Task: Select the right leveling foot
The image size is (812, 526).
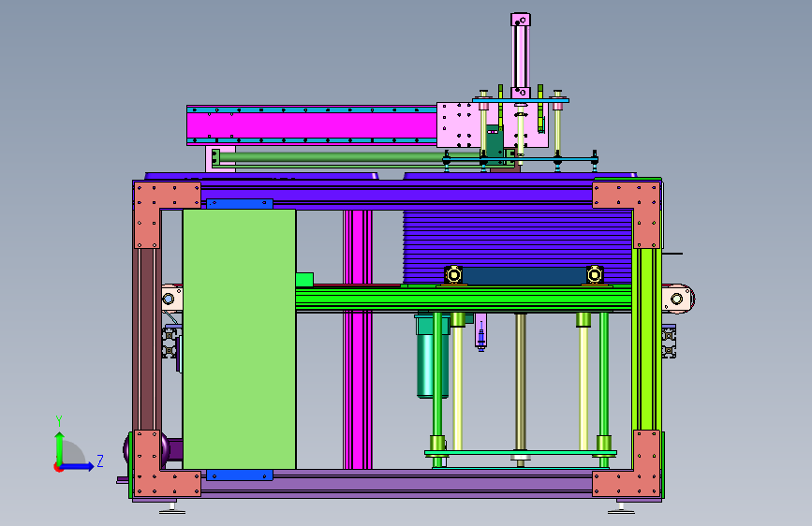Action: pos(621,507)
